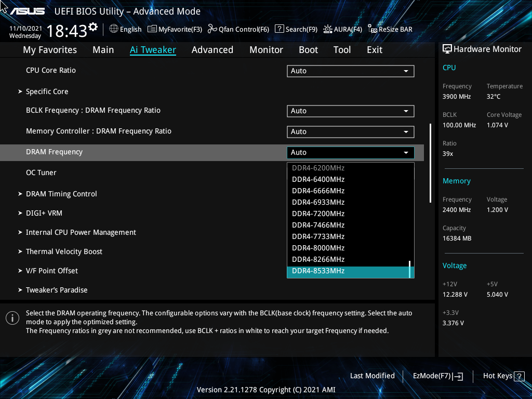Select DDR4-6200MHz option
This screenshot has width=532, height=399.
click(x=351, y=168)
